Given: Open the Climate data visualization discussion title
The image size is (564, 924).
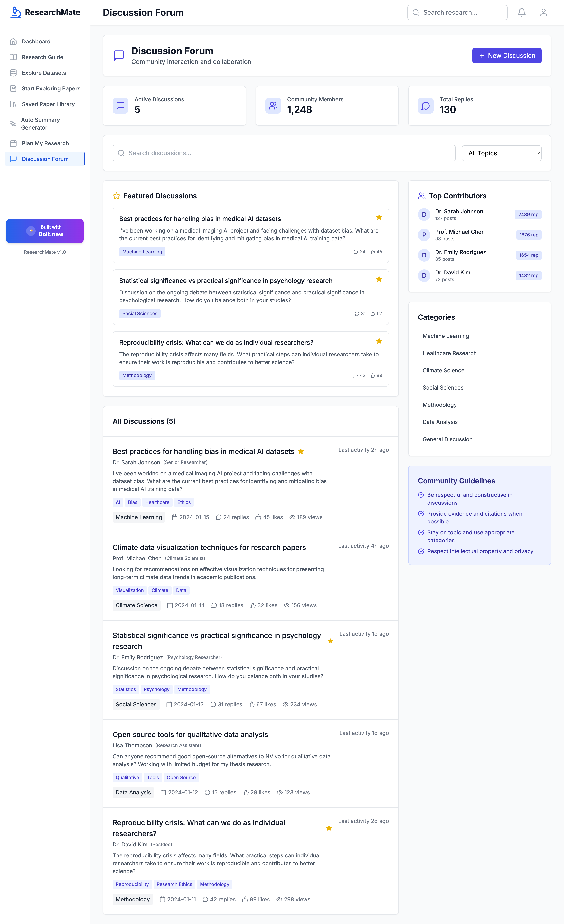Looking at the screenshot, I should (x=209, y=547).
